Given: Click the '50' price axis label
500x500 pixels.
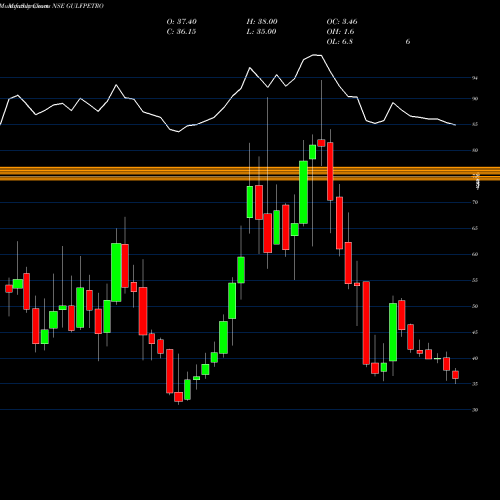Looking at the screenshot, I should 475,306.
